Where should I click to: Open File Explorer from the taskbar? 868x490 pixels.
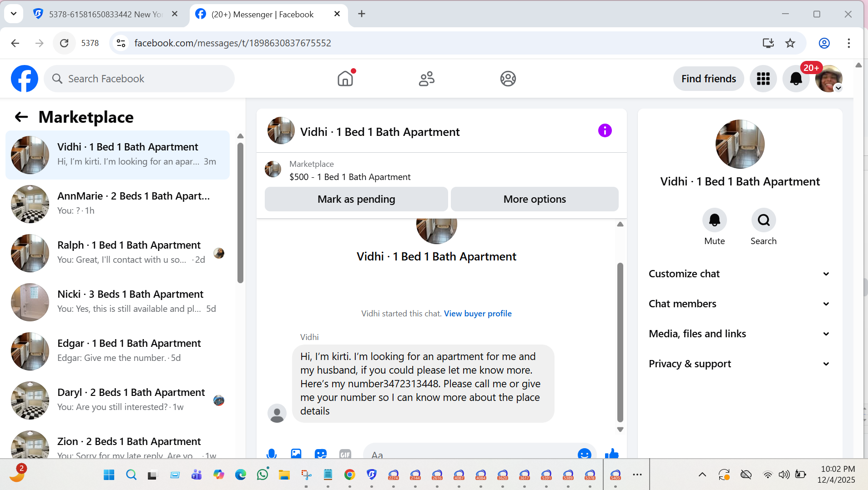(284, 475)
